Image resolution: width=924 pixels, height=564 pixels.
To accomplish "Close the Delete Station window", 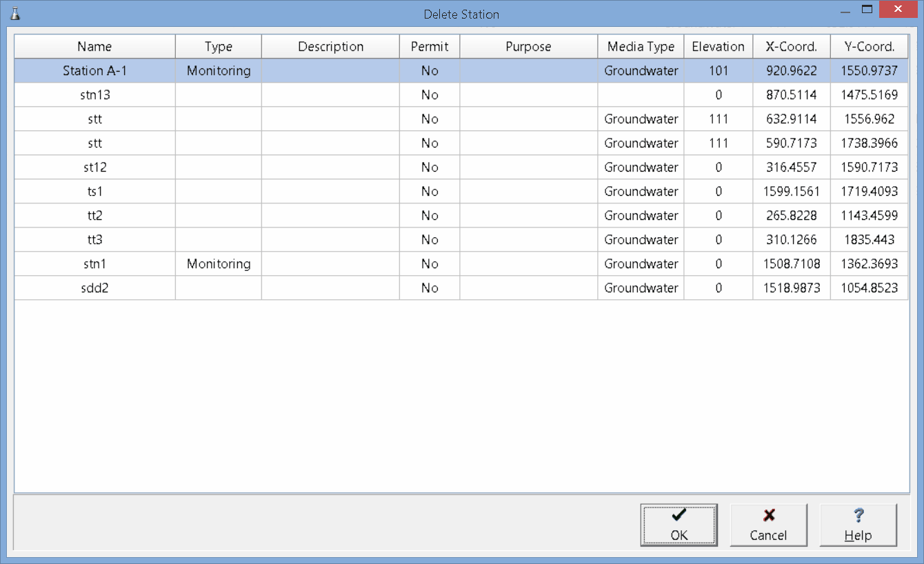I will (896, 10).
